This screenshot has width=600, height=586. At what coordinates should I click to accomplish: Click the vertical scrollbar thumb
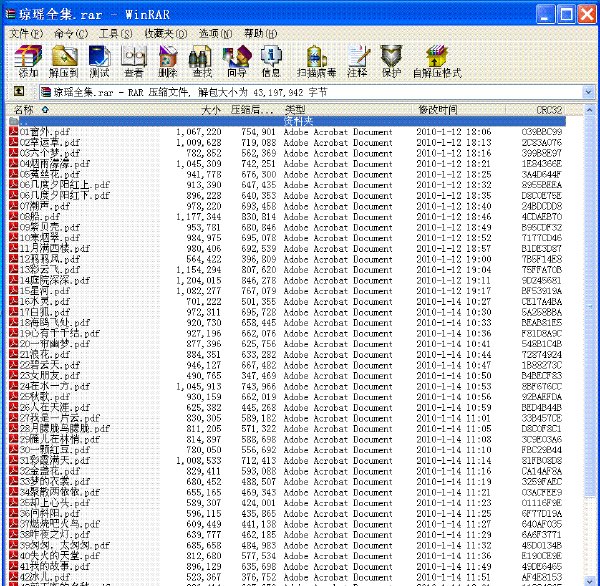click(x=589, y=305)
